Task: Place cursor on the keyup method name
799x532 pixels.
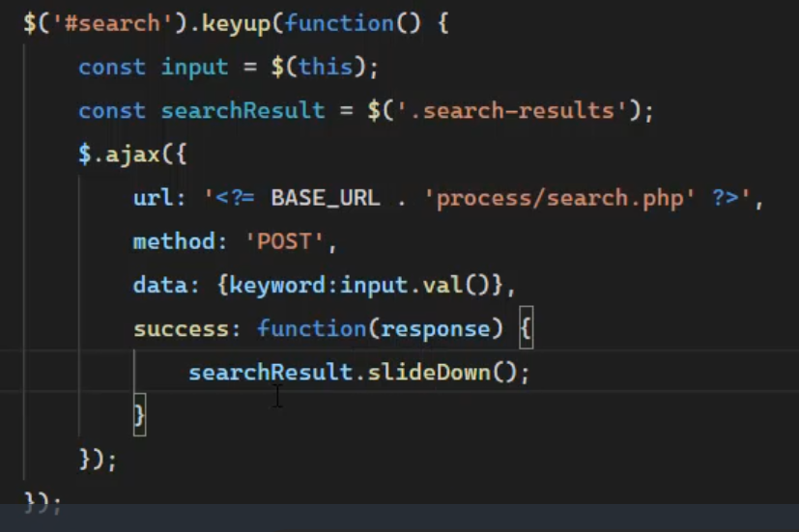Action: 236,24
